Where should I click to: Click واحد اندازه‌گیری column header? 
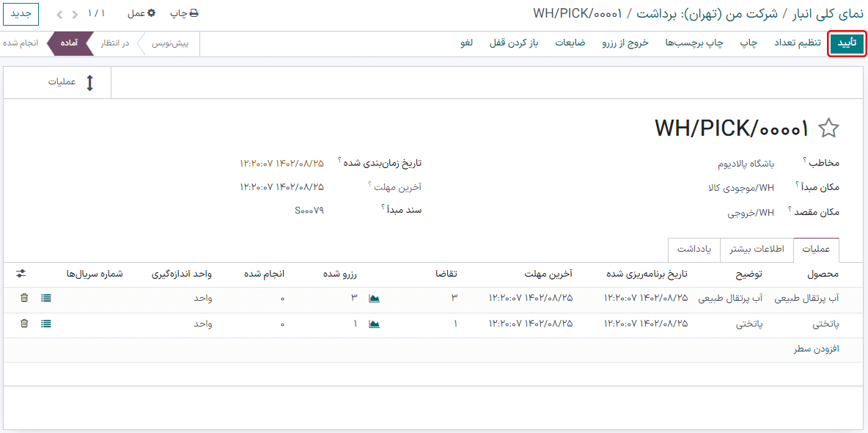(x=182, y=274)
